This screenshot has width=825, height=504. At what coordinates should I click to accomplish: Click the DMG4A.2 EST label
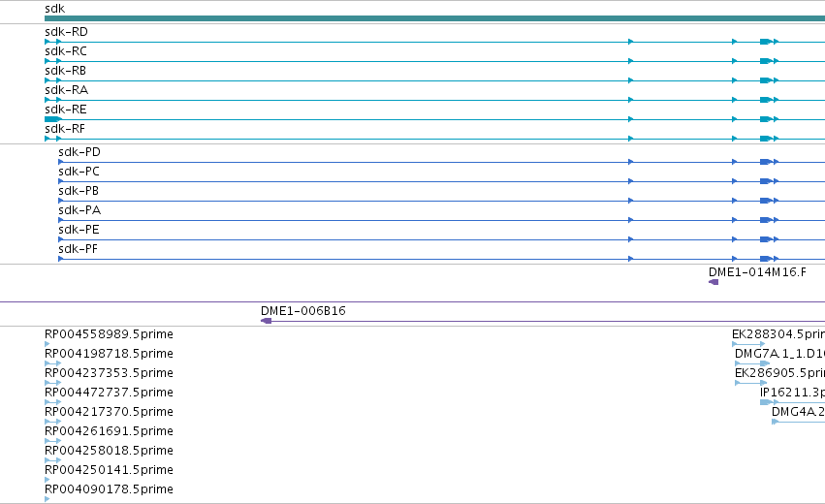coord(798,412)
